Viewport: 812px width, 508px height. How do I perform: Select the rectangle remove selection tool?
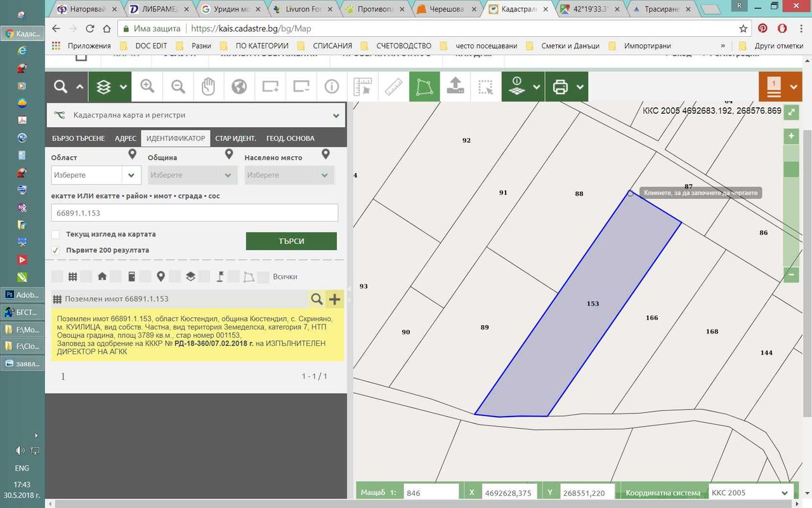(x=301, y=87)
